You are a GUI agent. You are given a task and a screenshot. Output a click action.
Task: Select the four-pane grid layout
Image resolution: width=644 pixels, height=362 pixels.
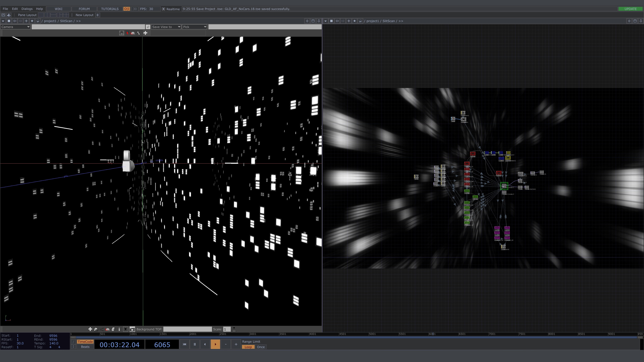click(66, 15)
